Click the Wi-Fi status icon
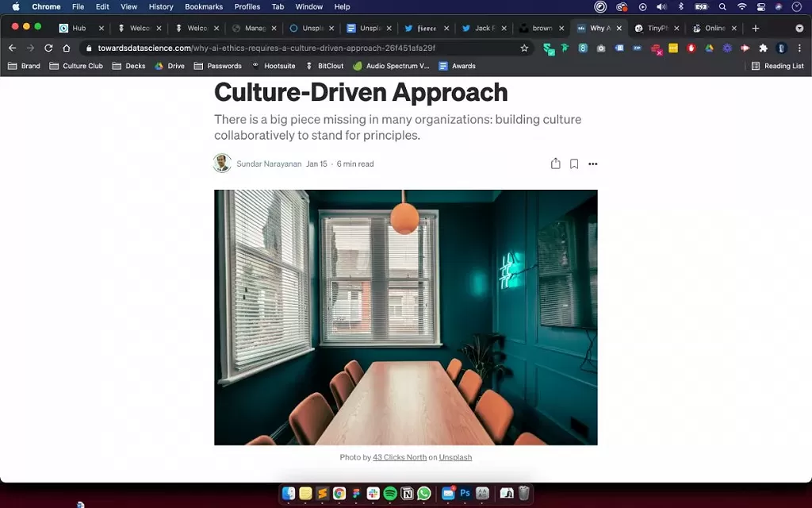 (x=741, y=6)
